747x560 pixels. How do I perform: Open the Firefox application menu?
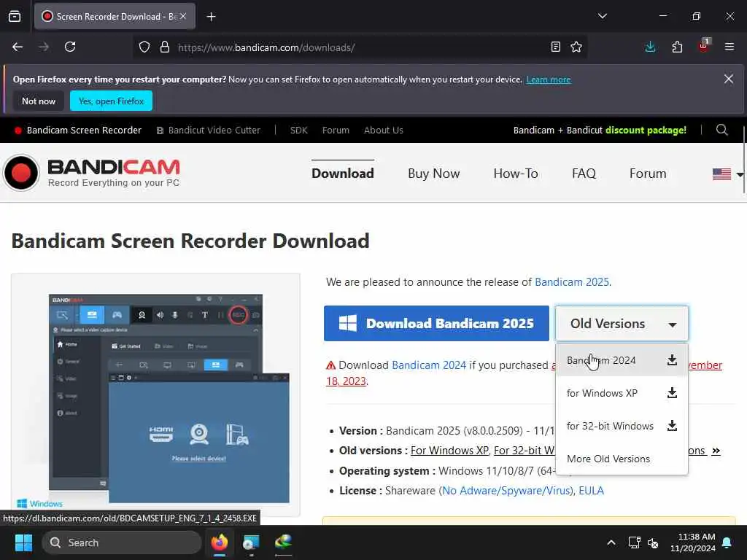pos(729,47)
